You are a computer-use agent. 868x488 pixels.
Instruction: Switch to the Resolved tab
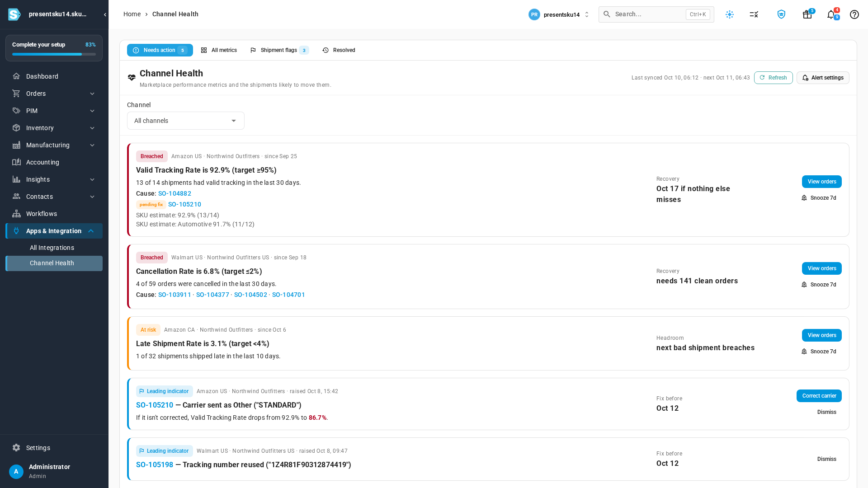(339, 50)
